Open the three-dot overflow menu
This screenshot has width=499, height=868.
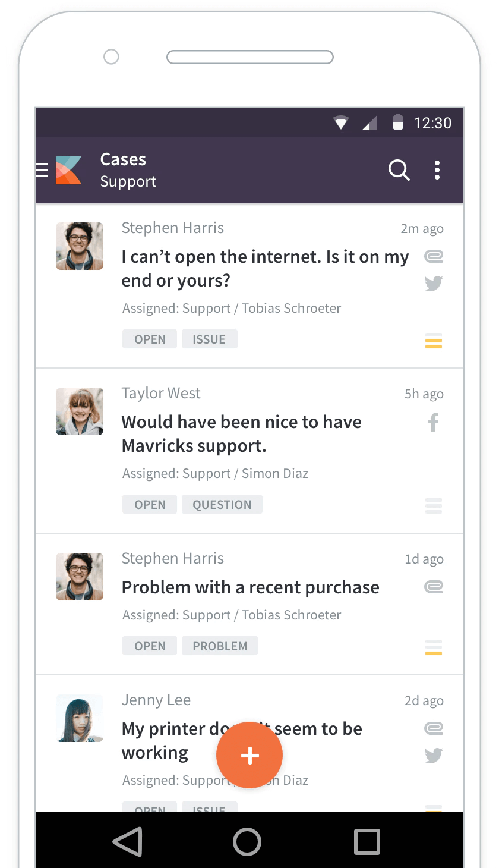point(437,171)
